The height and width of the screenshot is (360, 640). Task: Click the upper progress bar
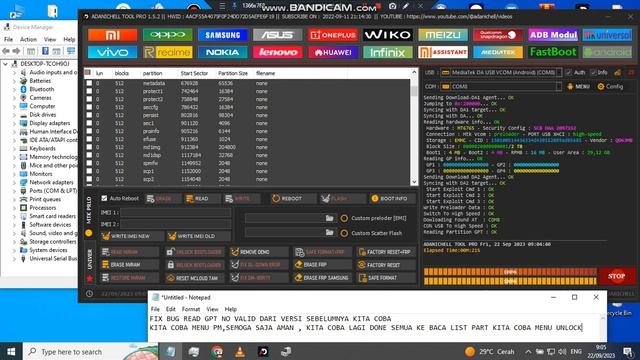[510, 272]
